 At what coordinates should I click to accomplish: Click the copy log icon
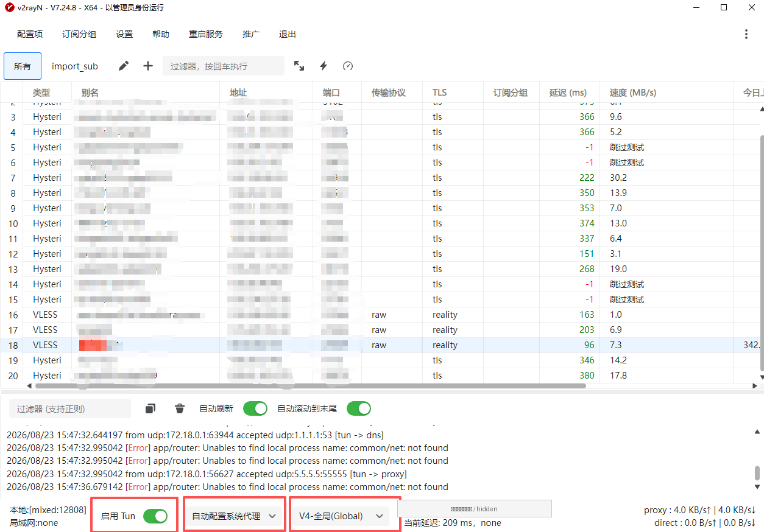coord(150,408)
